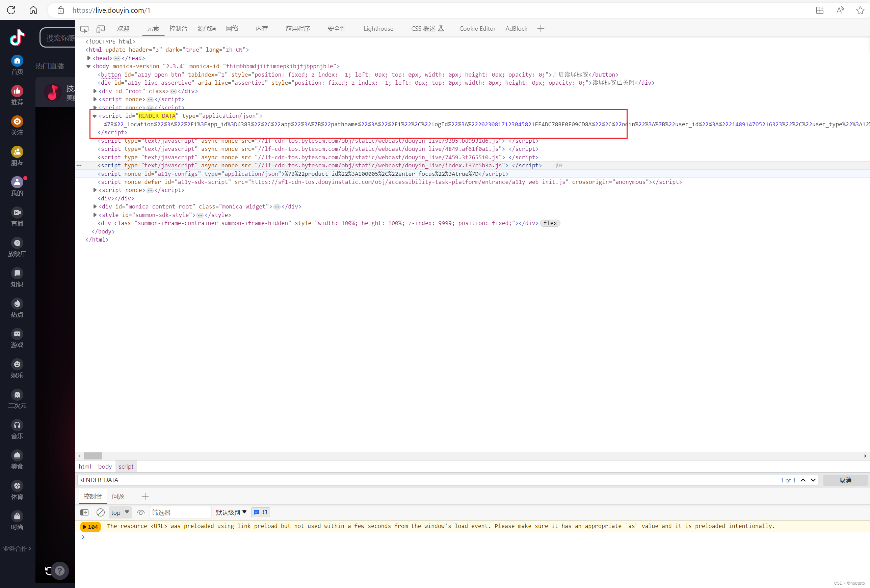Add more tools with plus in DevTools tabs
The width and height of the screenshot is (870, 588).
click(541, 28)
